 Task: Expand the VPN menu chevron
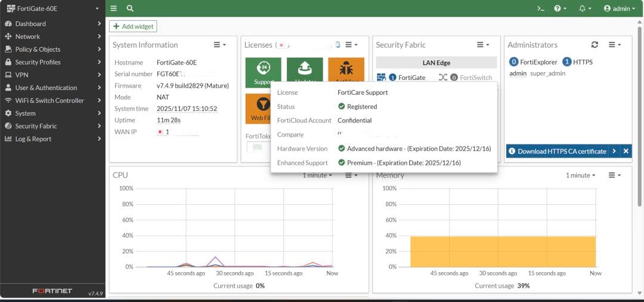(x=99, y=75)
